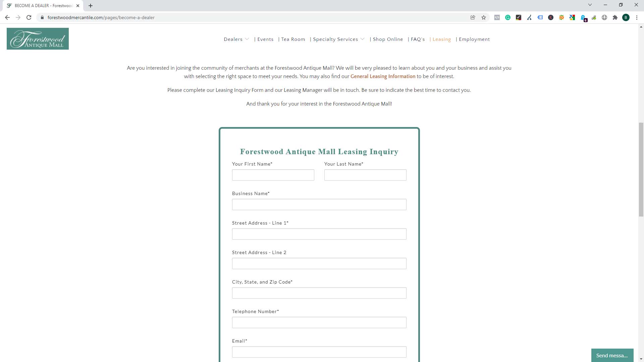
Task: Open the green link chain extension
Action: (x=594, y=17)
